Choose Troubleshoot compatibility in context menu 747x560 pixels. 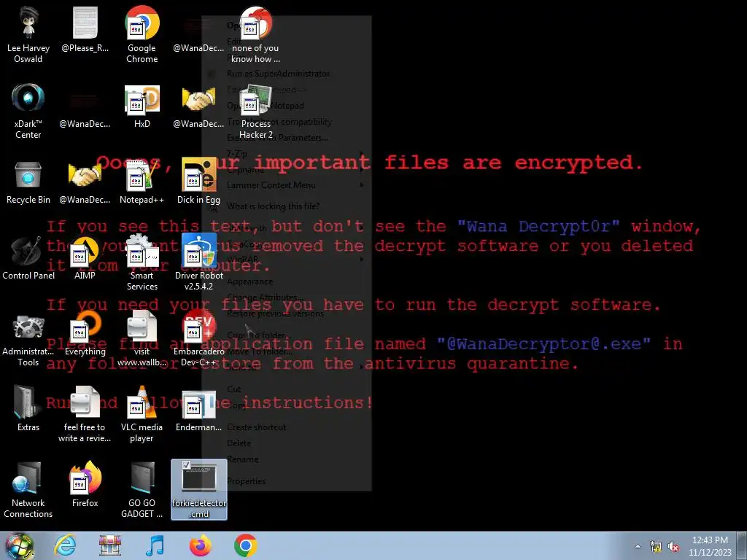coord(286,122)
